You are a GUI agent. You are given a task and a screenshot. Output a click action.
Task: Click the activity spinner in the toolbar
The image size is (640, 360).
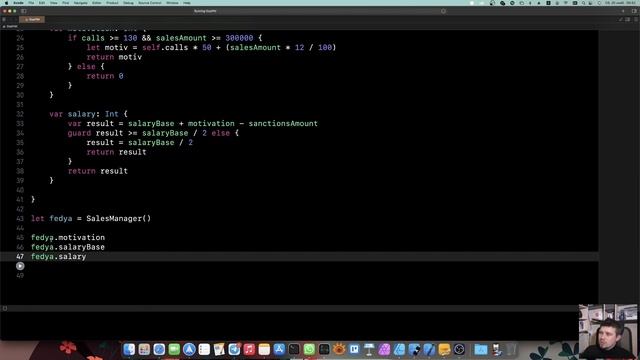[443, 11]
